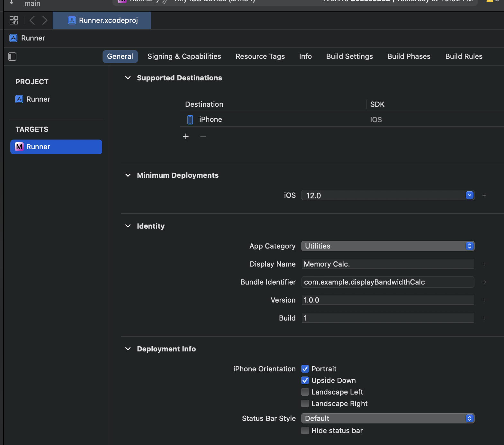Uncheck the Upside Down orientation checkbox
This screenshot has width=504, height=445.
(305, 380)
